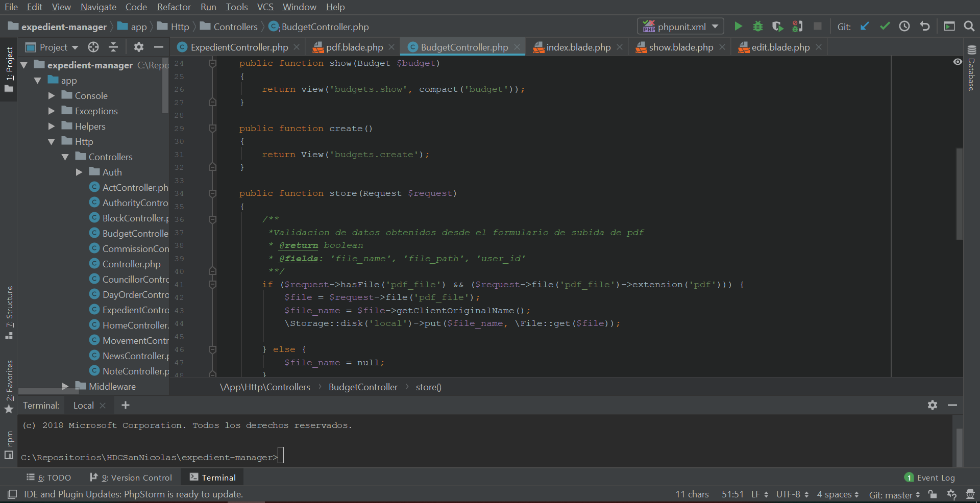Expand the Middleware folder in project tree
980x503 pixels.
pos(65,387)
